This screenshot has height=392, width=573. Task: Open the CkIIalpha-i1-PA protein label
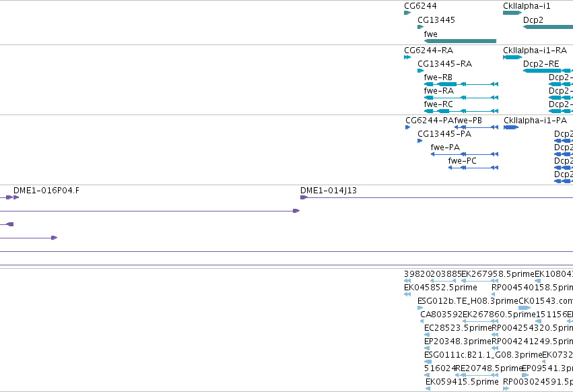[535, 121]
